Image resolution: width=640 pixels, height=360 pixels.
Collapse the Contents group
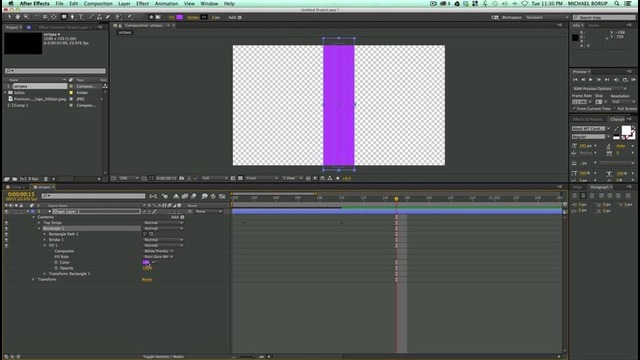34,217
